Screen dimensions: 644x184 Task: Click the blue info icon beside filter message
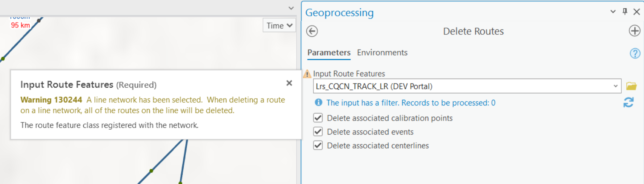[318, 102]
